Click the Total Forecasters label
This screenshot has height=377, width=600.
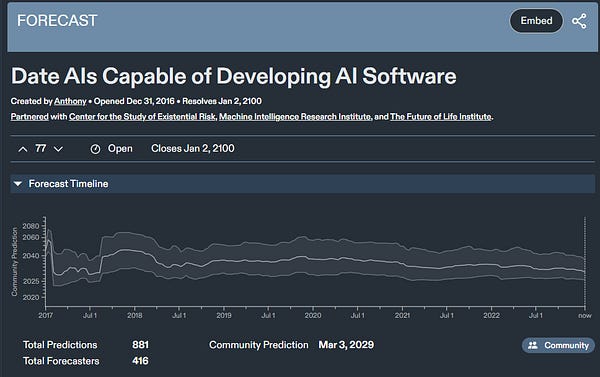point(61,361)
